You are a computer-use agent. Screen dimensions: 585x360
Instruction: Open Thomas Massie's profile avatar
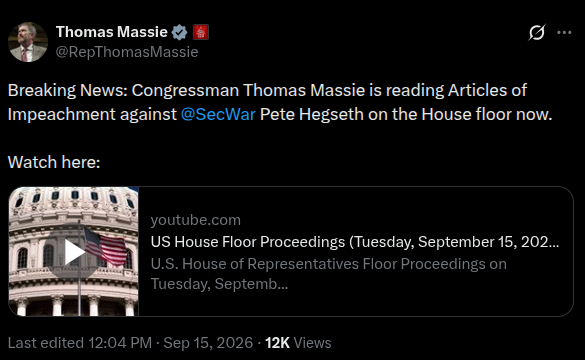click(28, 42)
